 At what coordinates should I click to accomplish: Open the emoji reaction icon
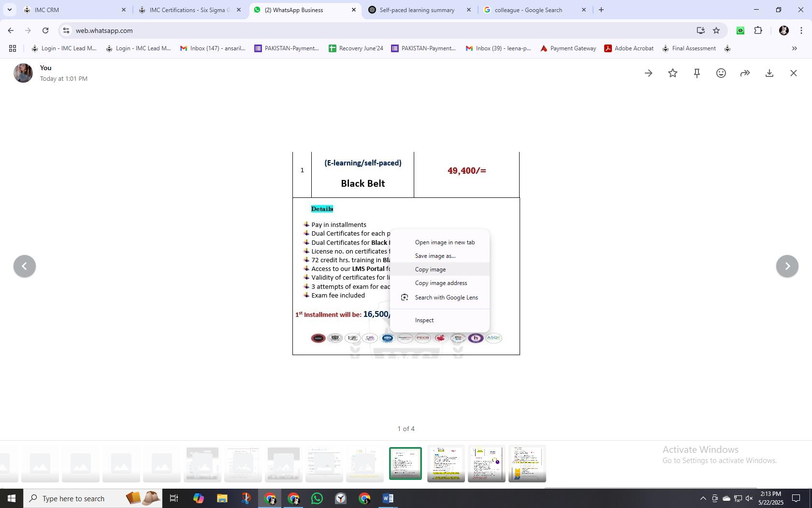(x=721, y=73)
